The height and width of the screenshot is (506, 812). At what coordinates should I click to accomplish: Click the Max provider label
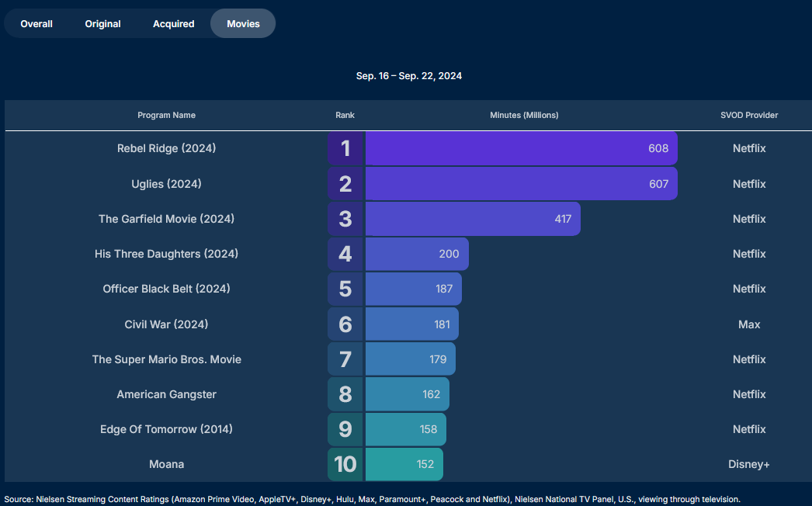[x=748, y=324]
